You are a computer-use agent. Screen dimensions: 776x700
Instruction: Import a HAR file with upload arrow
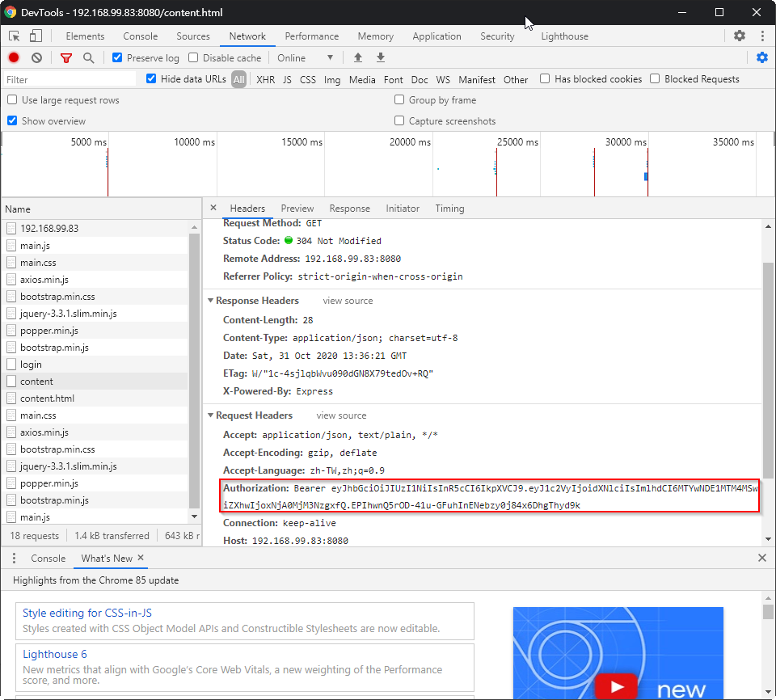point(358,58)
